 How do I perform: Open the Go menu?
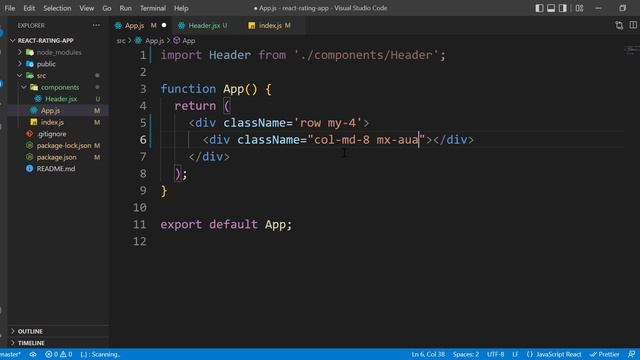point(107,8)
